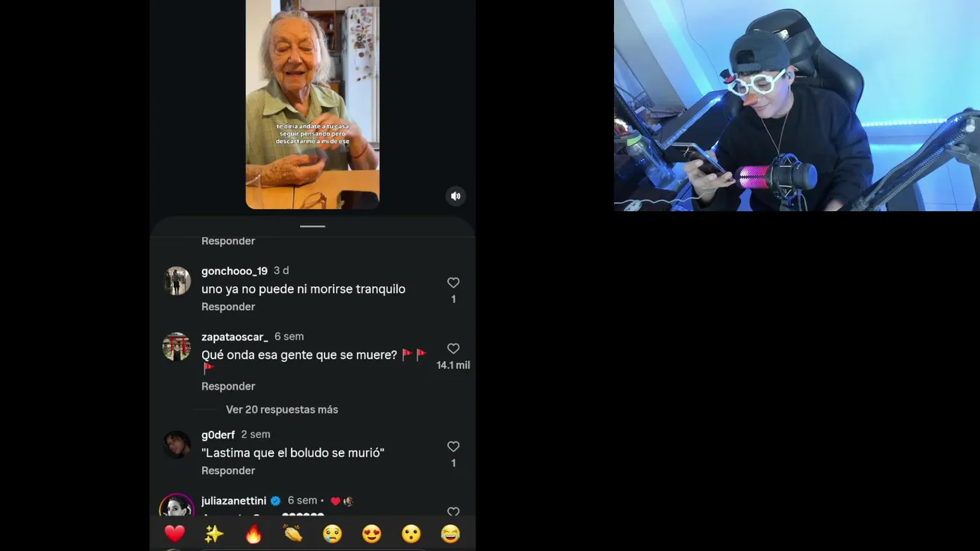
Task: Like gonchooo_19's comment with the heart
Action: pos(453,282)
